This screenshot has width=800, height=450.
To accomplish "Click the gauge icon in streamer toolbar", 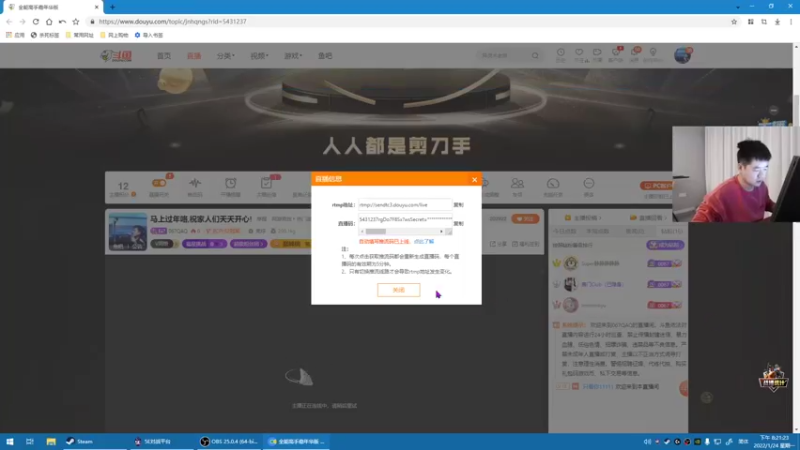I will coord(553,183).
